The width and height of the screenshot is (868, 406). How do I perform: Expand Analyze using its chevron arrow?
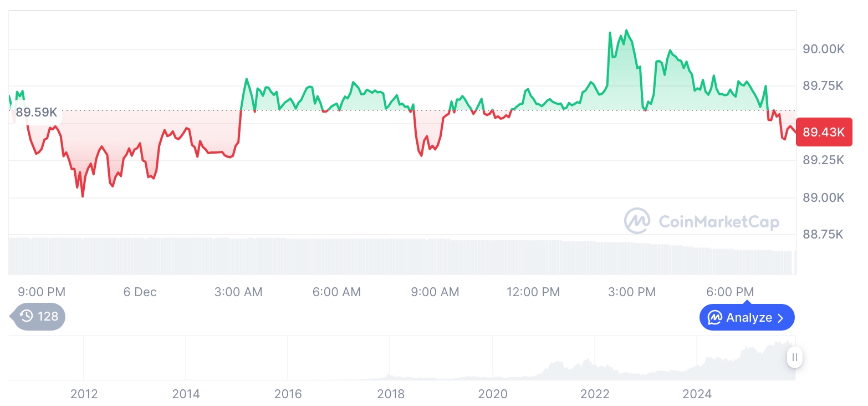pyautogui.click(x=781, y=318)
